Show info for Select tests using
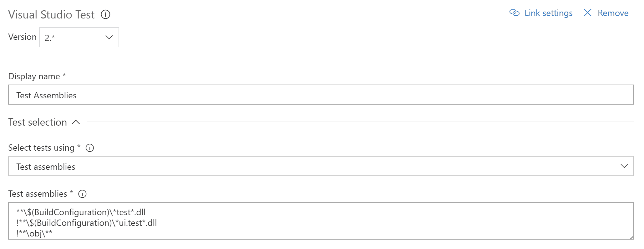The image size is (644, 249). (x=90, y=148)
